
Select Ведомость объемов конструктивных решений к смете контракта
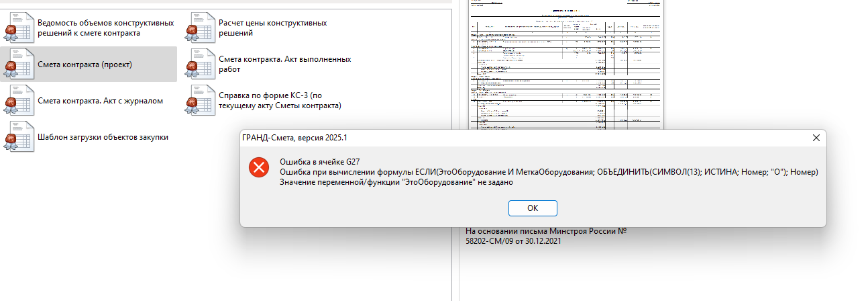click(106, 28)
